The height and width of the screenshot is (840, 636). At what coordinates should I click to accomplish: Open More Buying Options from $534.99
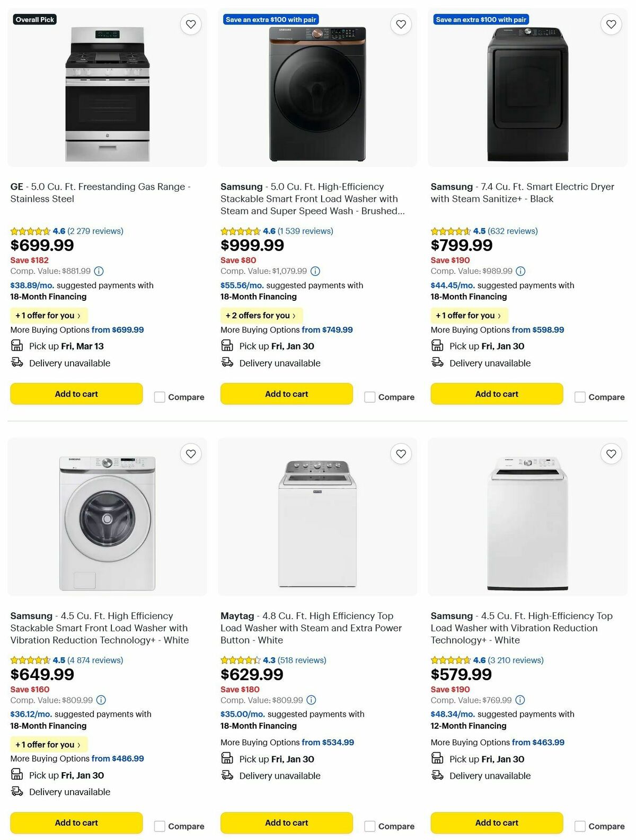pyautogui.click(x=287, y=742)
